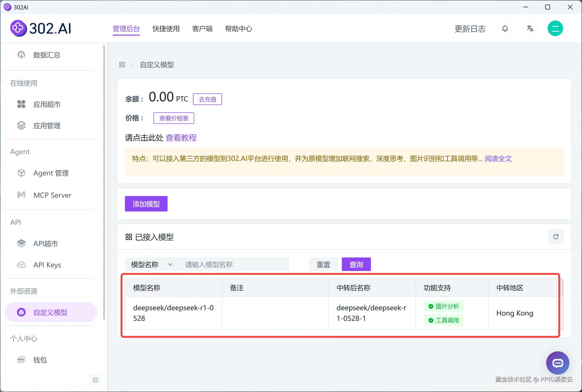The width and height of the screenshot is (582, 392).
Task: Expand the 模型名称 filter dropdown
Action: (152, 264)
